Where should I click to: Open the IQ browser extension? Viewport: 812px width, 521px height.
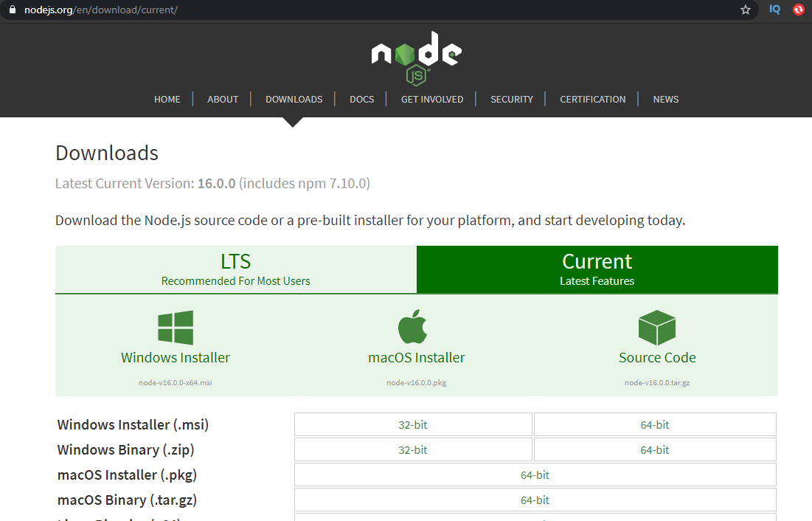coord(774,10)
